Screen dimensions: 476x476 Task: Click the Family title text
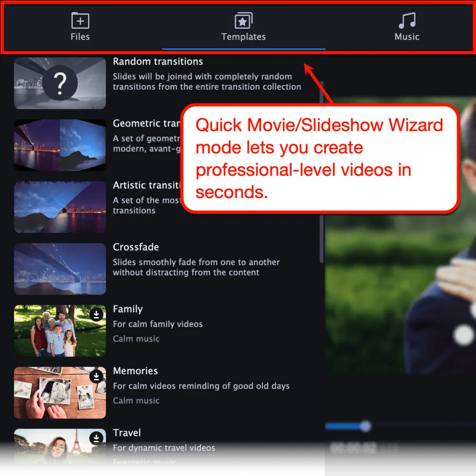pos(128,309)
